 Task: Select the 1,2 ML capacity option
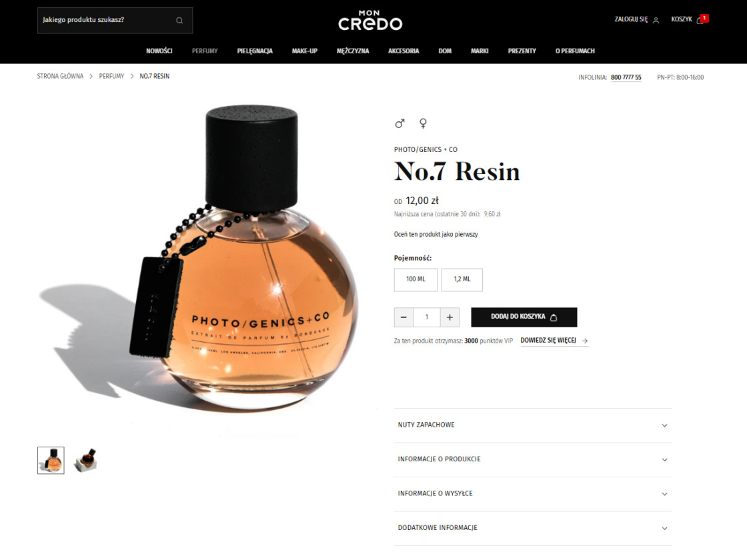(462, 279)
